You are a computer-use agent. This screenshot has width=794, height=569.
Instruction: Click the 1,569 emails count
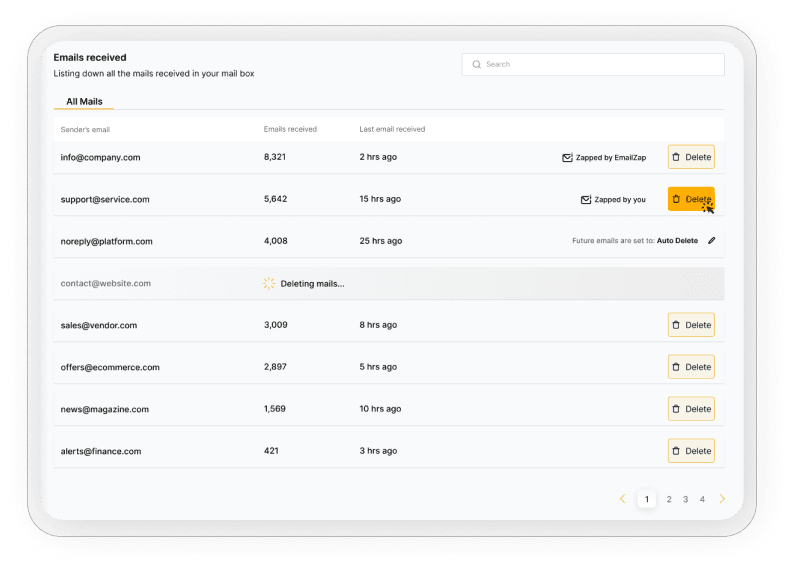pyautogui.click(x=274, y=409)
